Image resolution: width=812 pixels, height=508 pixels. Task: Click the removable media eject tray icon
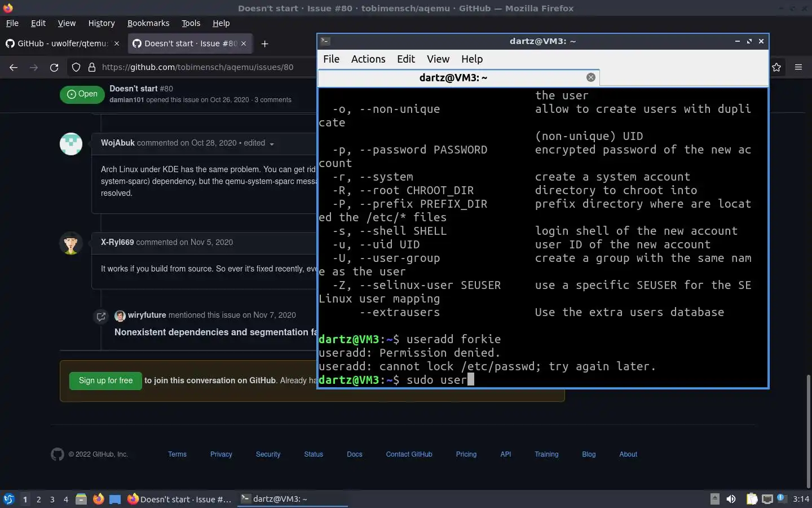[714, 498]
